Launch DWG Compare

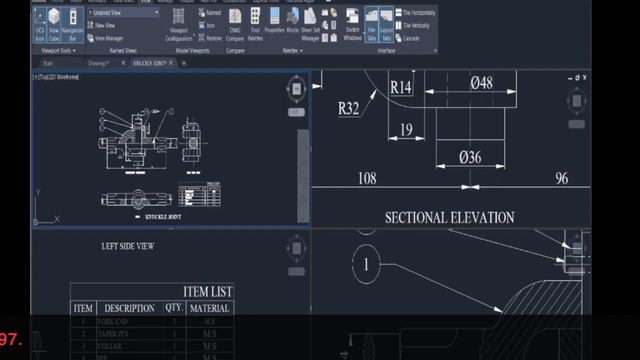click(235, 25)
